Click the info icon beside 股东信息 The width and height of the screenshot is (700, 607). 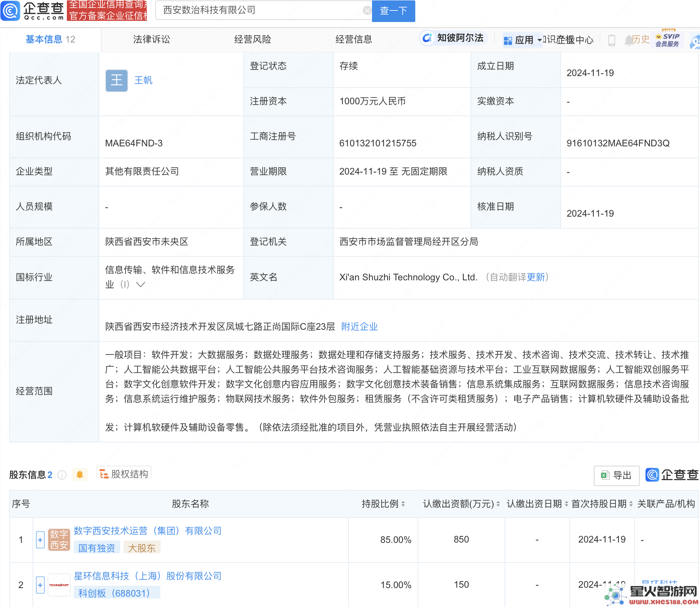pyautogui.click(x=62, y=475)
